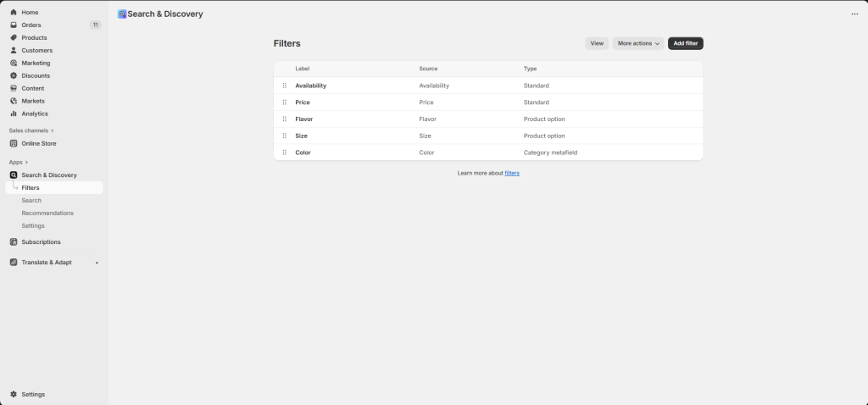Go to Recommendations in Search & Discovery
Viewport: 868px width, 405px height.
[x=47, y=213]
